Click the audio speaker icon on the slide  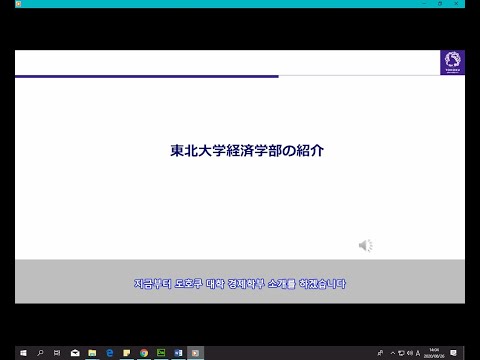(x=366, y=246)
